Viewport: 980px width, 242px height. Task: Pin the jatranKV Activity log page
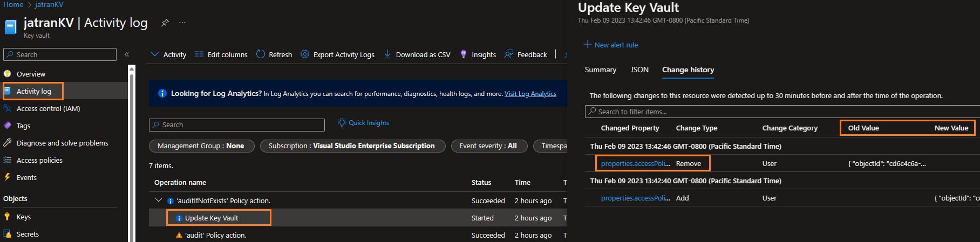165,23
